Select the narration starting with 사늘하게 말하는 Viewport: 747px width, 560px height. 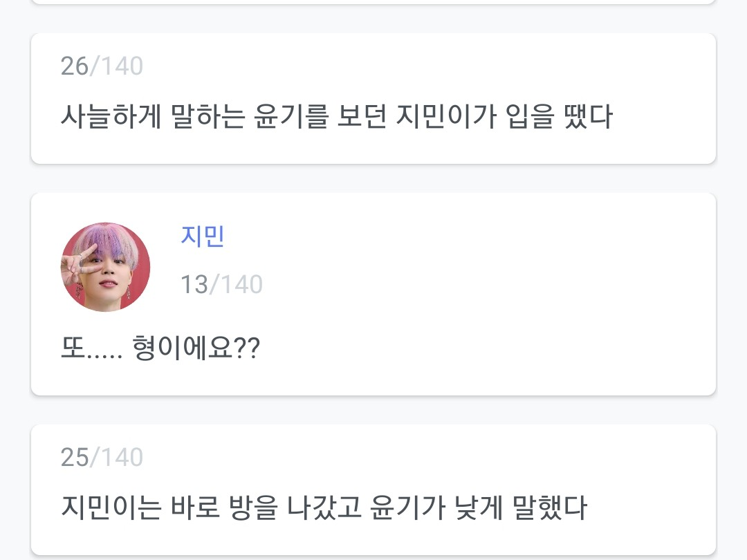[x=336, y=117]
